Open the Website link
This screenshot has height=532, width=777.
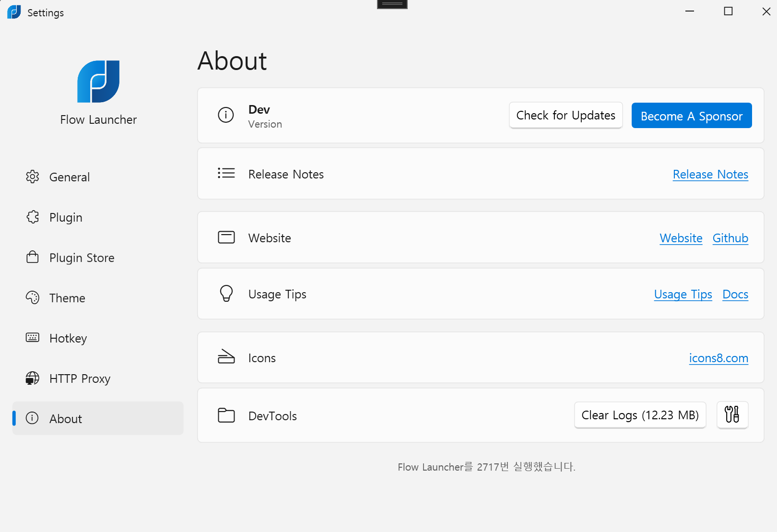pos(681,238)
